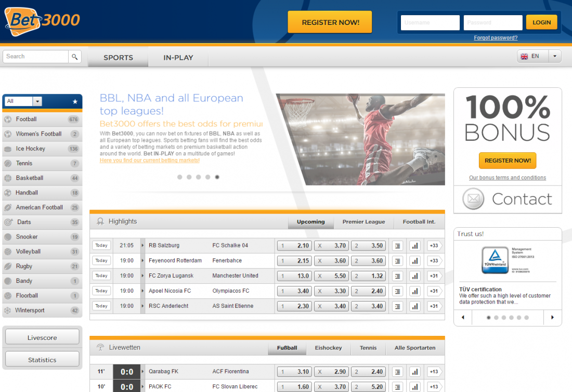Open the EN language dropdown arrow
The height and width of the screenshot is (392, 572).
pyautogui.click(x=554, y=56)
